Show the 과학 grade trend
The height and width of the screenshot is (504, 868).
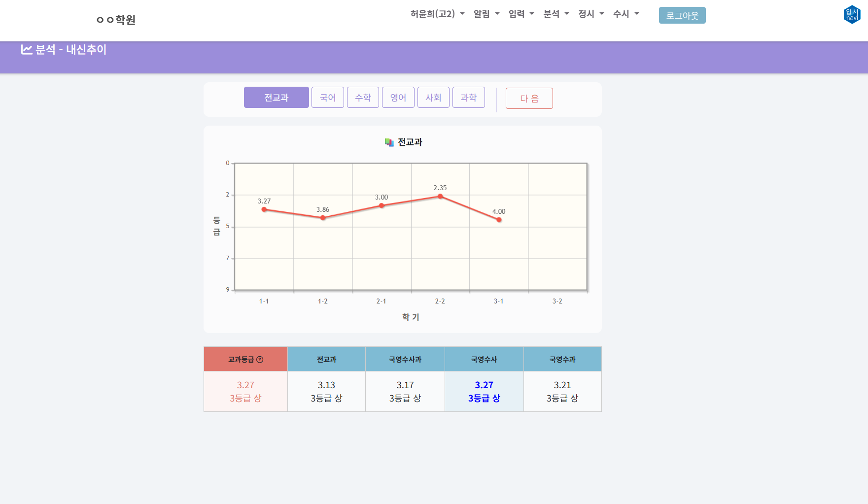coord(468,98)
